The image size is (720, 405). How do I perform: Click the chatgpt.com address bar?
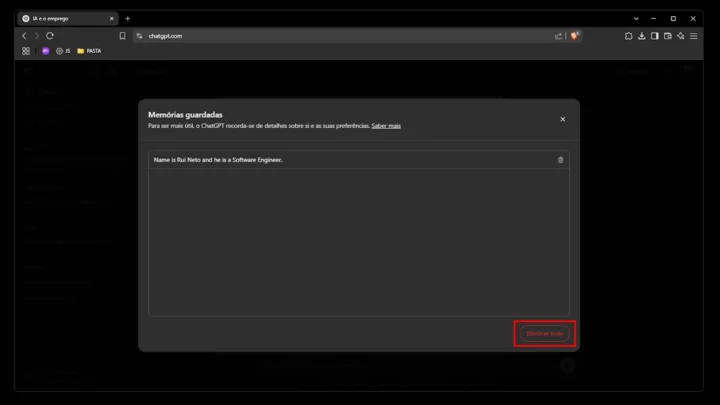coord(300,36)
